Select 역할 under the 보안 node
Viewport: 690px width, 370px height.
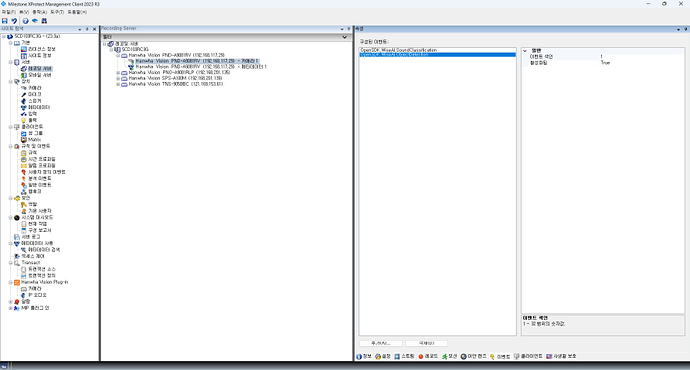pyautogui.click(x=33, y=205)
